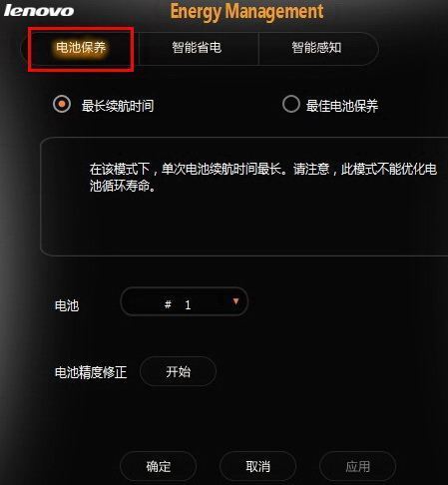Screen dimensions: 448x485
Task: Select the 最长续航时间 radio button
Action: [x=62, y=104]
